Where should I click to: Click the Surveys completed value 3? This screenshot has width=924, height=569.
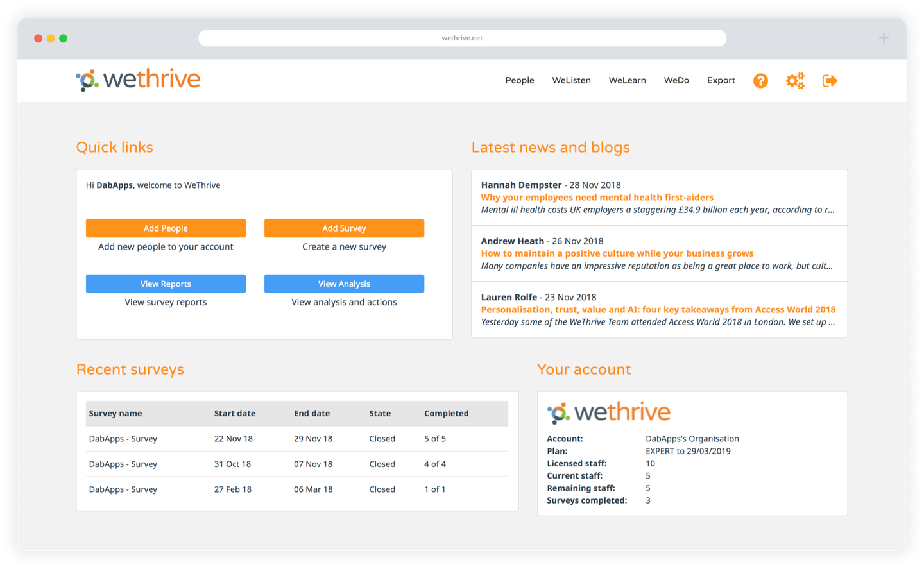point(648,500)
